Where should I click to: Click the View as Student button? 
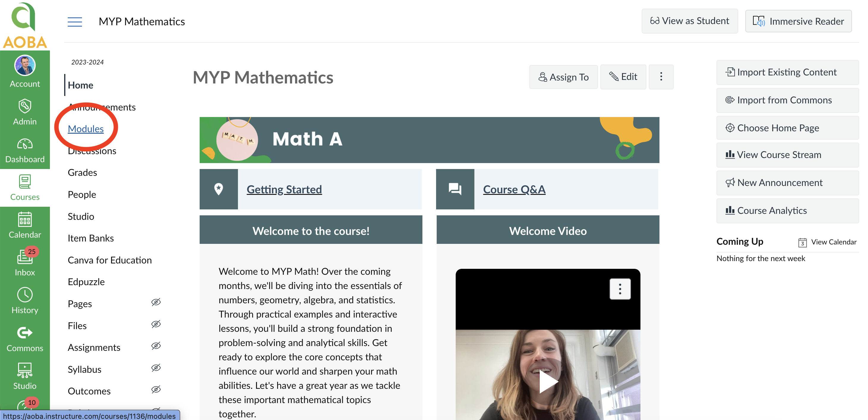pos(689,21)
